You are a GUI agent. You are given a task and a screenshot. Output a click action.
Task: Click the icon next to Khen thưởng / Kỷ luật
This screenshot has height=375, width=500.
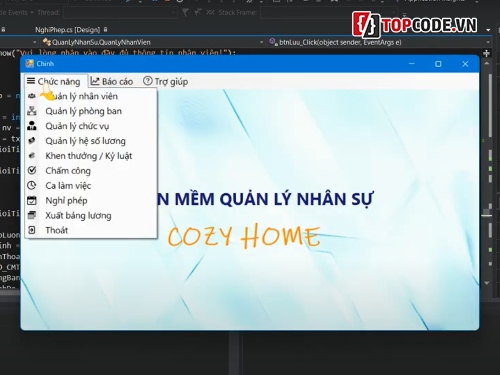(x=32, y=155)
